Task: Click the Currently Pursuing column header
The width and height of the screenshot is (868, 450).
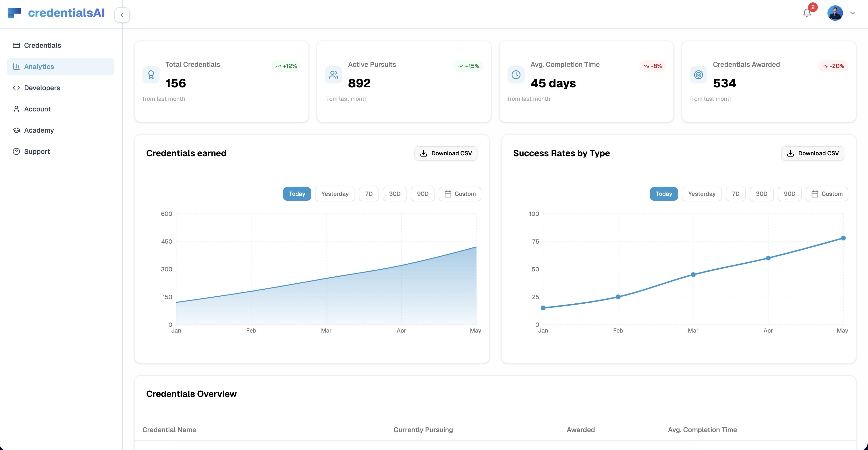Action: pyautogui.click(x=423, y=430)
